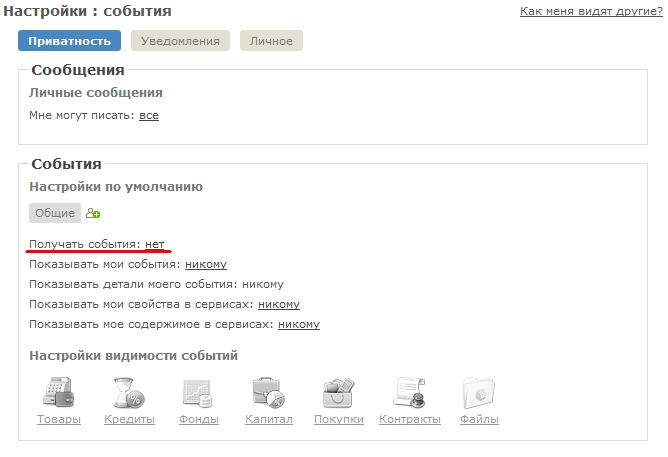This screenshot has width=668, height=457.
Task: Click the 'Настройки по умолчанию' heading
Action: (x=116, y=187)
